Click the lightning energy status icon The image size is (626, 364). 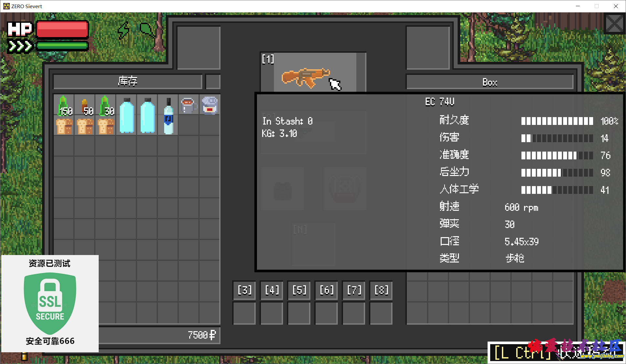[123, 31]
